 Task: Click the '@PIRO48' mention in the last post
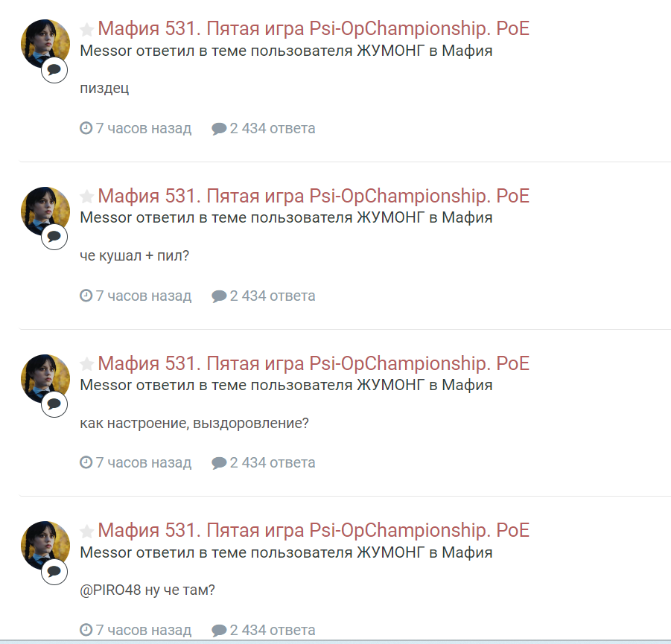point(110,590)
